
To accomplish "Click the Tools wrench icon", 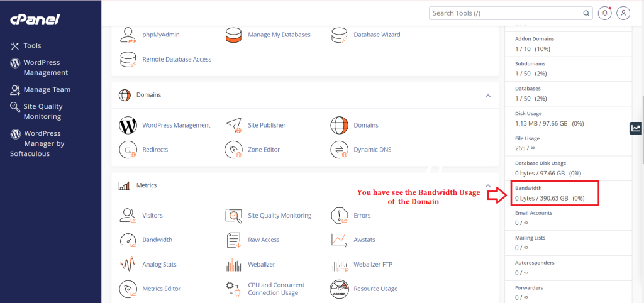I will (x=15, y=45).
